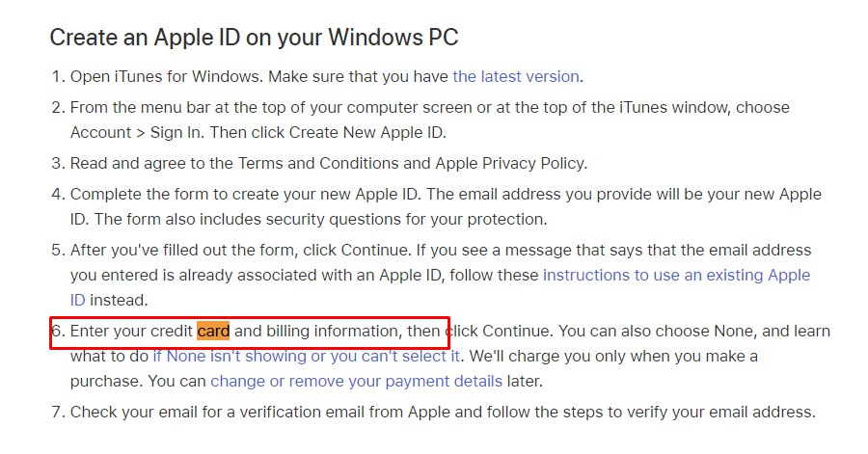Image resolution: width=868 pixels, height=454 pixels.
Task: Click the highlighted word 'card'
Action: point(213,331)
